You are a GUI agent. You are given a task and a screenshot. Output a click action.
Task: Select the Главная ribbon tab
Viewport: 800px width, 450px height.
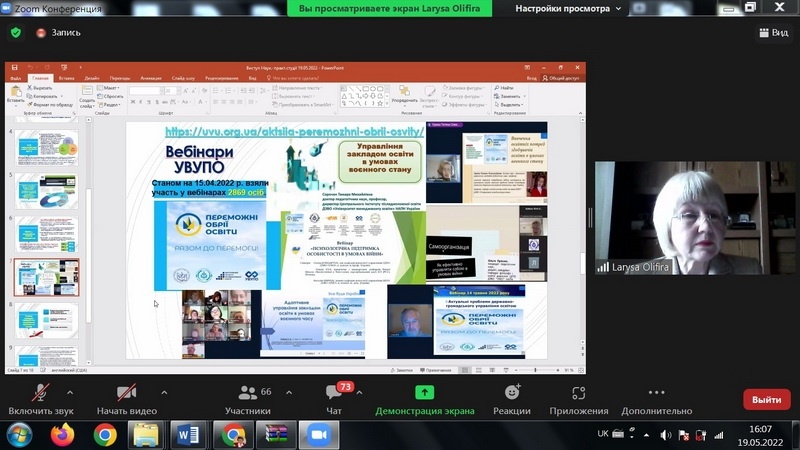click(40, 77)
